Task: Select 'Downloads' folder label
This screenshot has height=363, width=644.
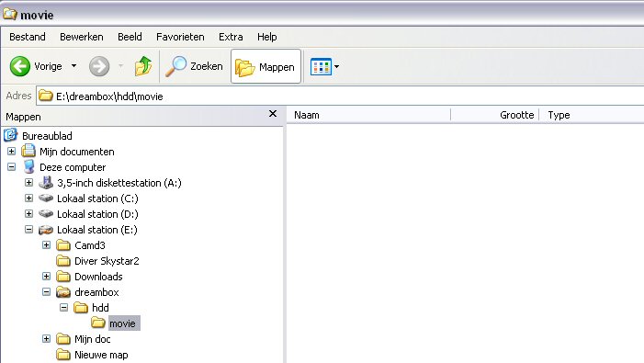Action: tap(98, 277)
